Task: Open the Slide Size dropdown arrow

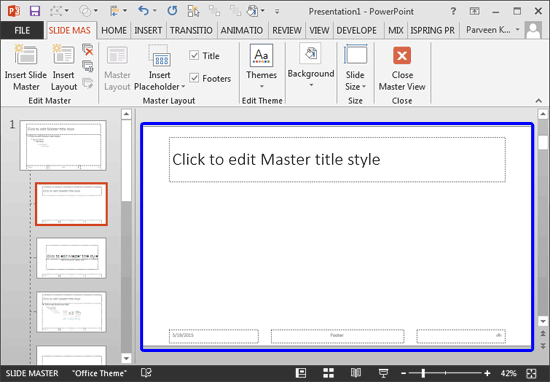Action: 364,86
